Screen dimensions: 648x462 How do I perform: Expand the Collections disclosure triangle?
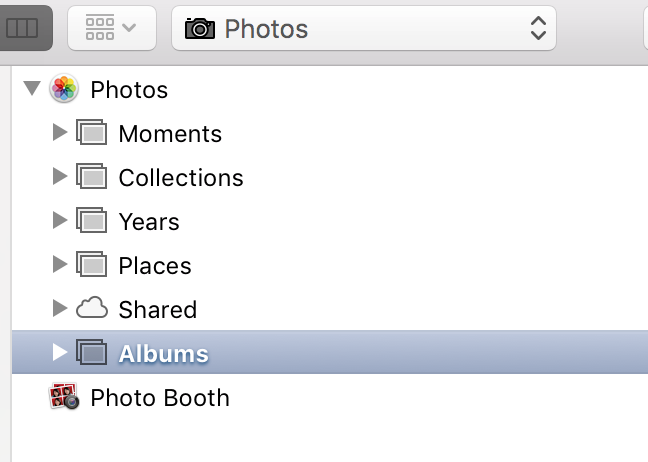click(x=60, y=176)
